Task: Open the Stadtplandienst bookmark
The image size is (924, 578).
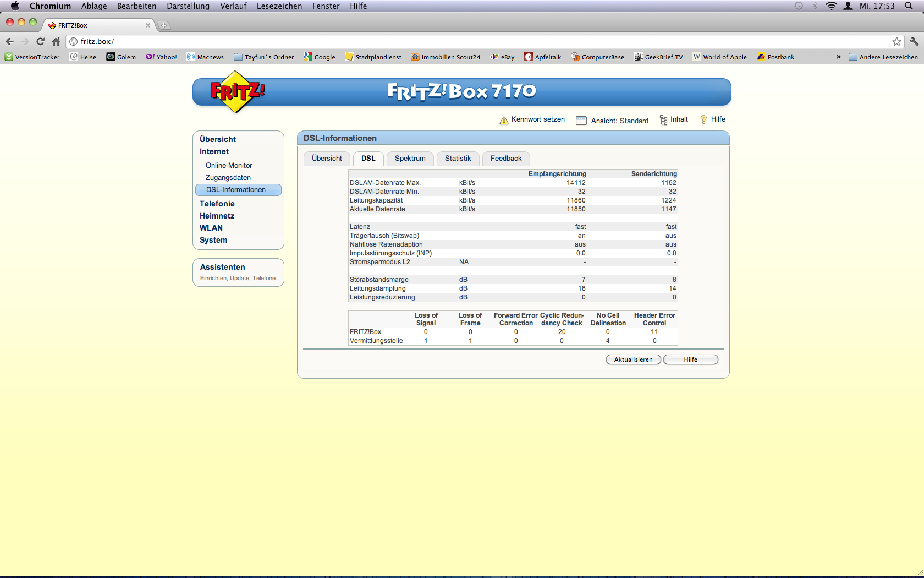Action: click(x=373, y=57)
